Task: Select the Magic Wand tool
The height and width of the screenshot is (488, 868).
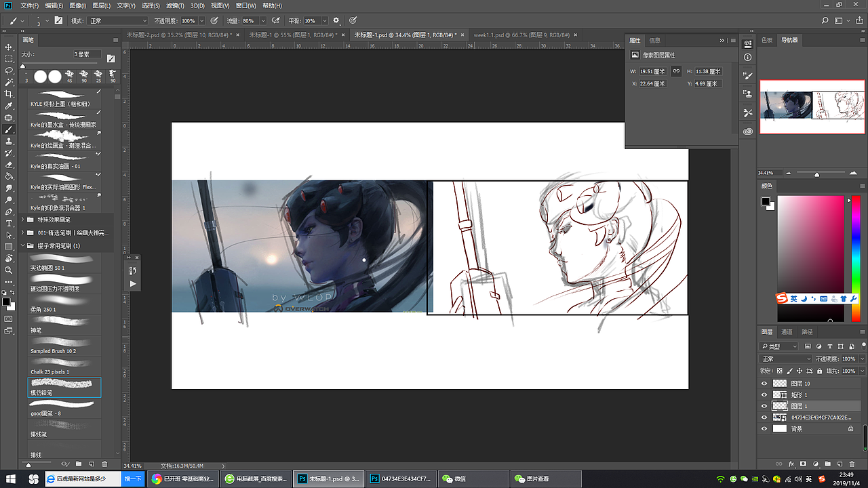Action: pyautogui.click(x=9, y=82)
